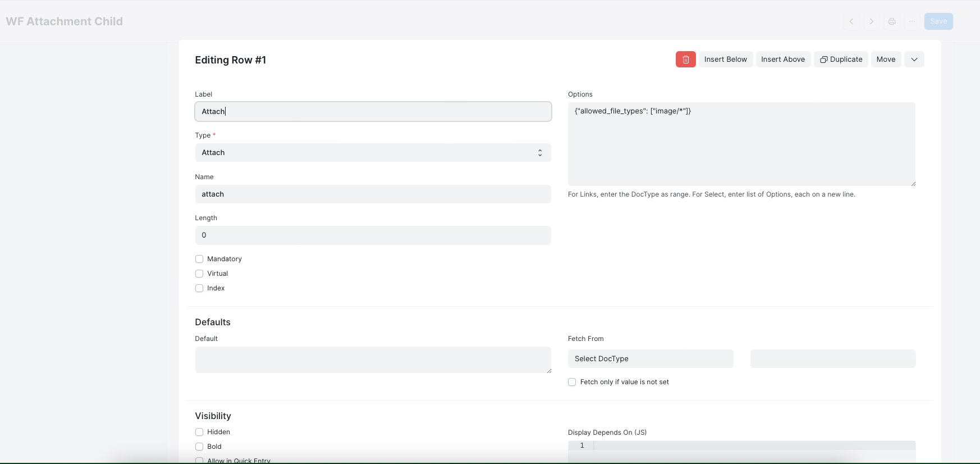Enable Fetch only if value is not set

click(572, 382)
